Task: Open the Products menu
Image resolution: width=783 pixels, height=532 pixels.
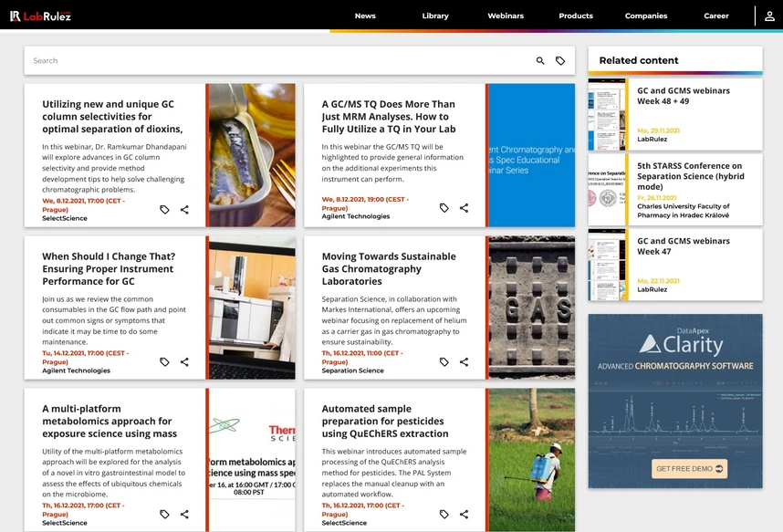Action: tap(576, 16)
